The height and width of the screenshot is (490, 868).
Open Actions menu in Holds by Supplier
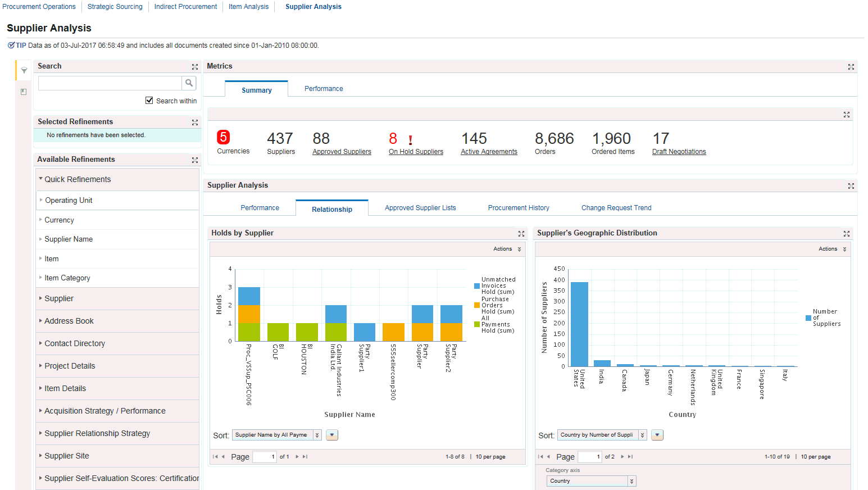click(x=507, y=249)
